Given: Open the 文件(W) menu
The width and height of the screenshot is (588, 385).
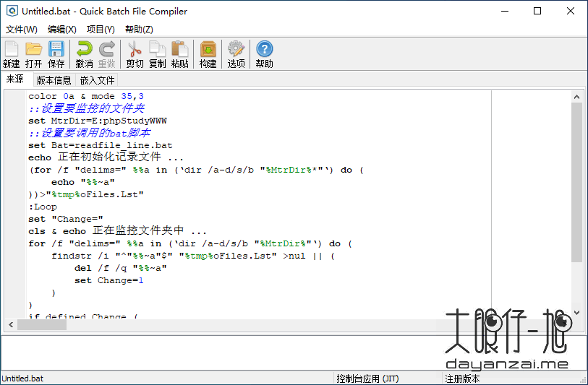Looking at the screenshot, I should click(x=22, y=29).
